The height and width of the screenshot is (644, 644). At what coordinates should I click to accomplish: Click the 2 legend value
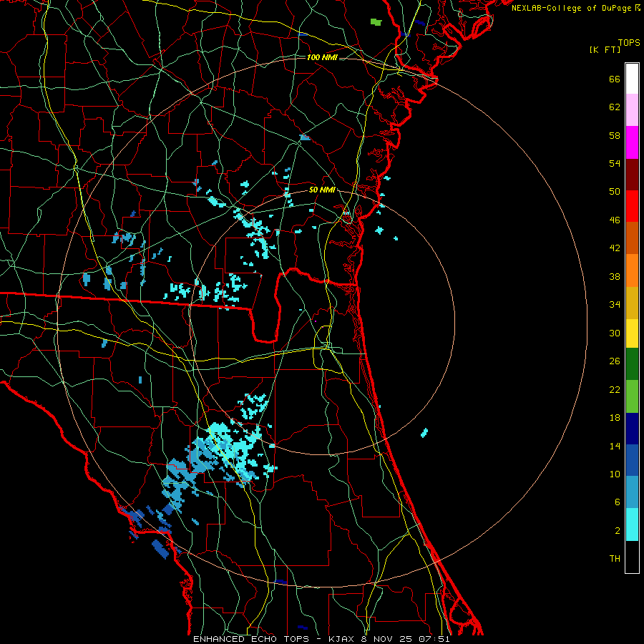(x=618, y=531)
